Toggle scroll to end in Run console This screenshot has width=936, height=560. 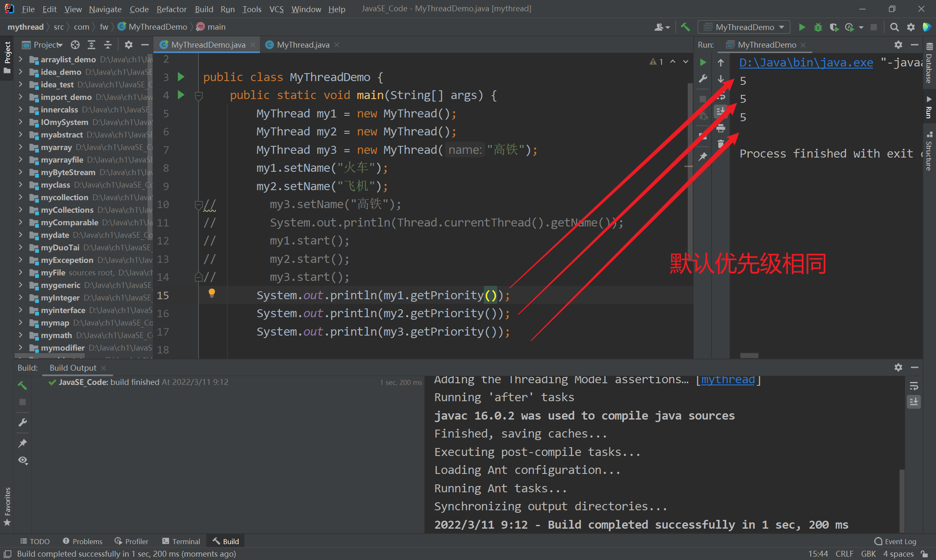(721, 112)
